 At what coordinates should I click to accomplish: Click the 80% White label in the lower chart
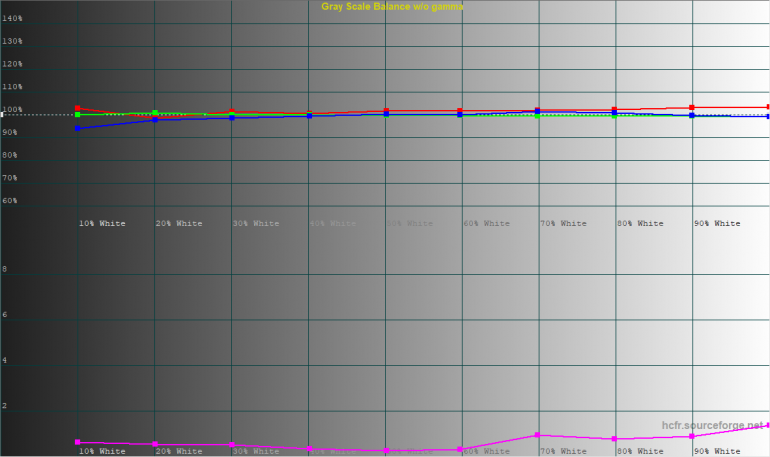coord(640,452)
